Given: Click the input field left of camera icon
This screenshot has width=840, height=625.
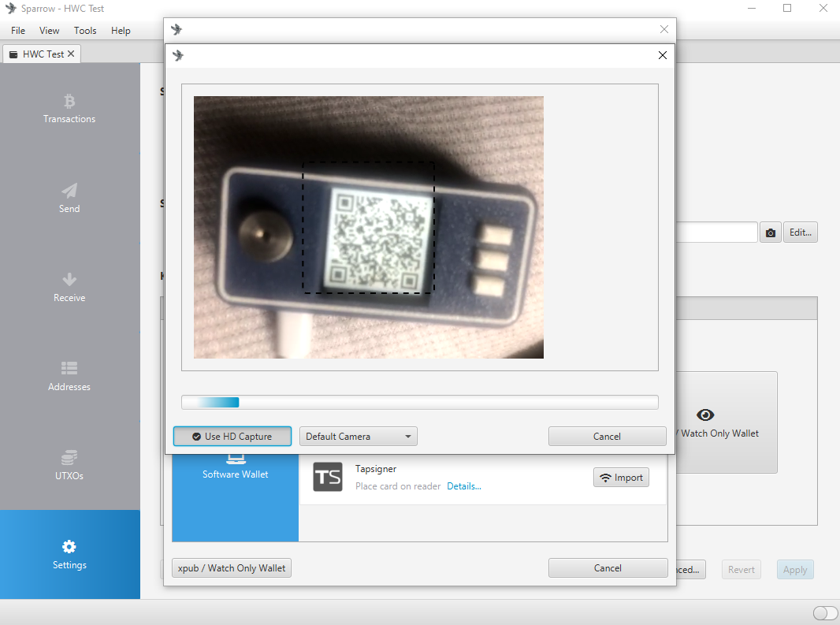Looking at the screenshot, I should click(717, 233).
